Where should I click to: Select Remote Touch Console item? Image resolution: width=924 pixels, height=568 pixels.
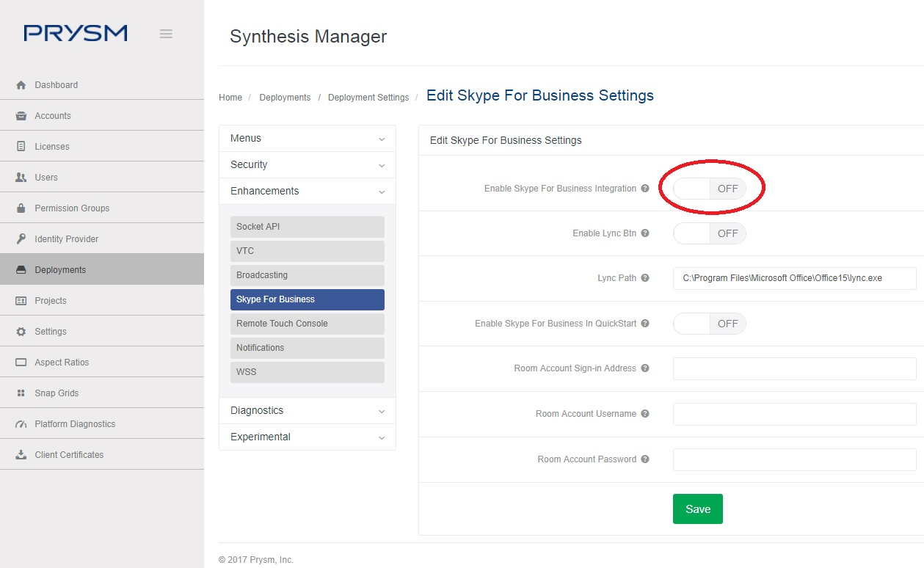pyautogui.click(x=308, y=324)
